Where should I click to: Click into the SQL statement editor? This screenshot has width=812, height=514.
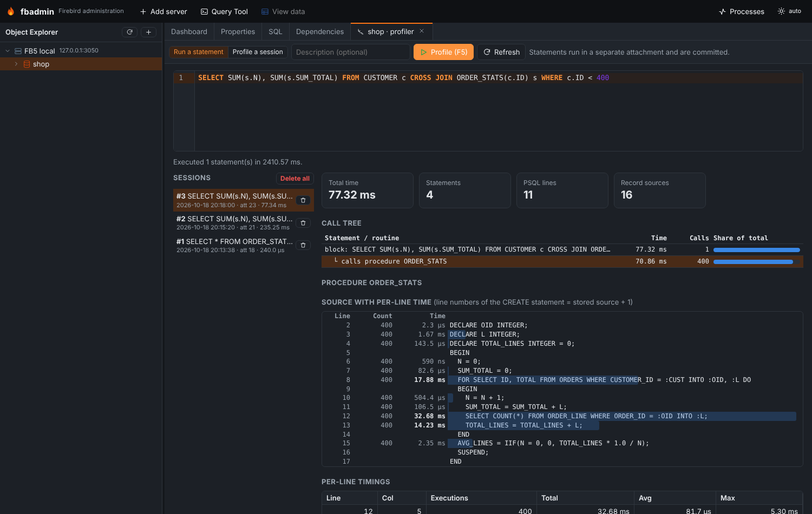pyautogui.click(x=498, y=111)
